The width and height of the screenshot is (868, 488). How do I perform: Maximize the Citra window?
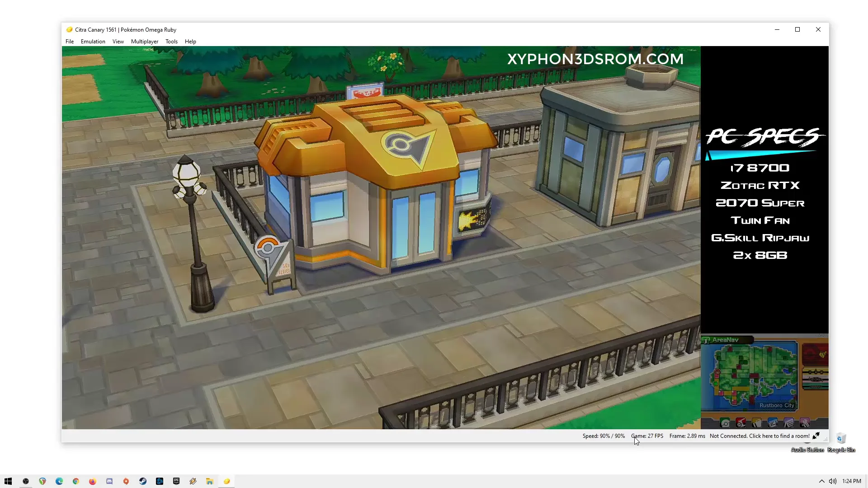pyautogui.click(x=797, y=29)
